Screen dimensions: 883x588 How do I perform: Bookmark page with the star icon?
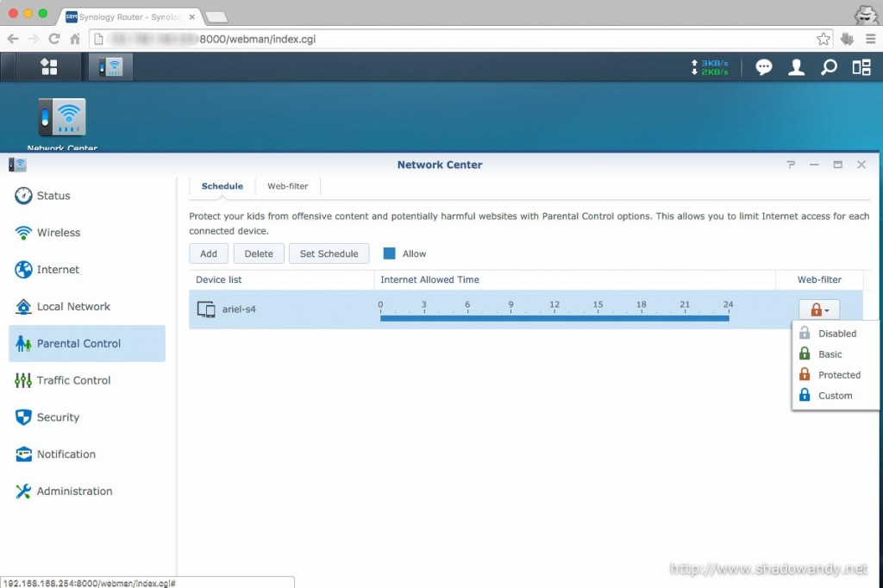824,39
